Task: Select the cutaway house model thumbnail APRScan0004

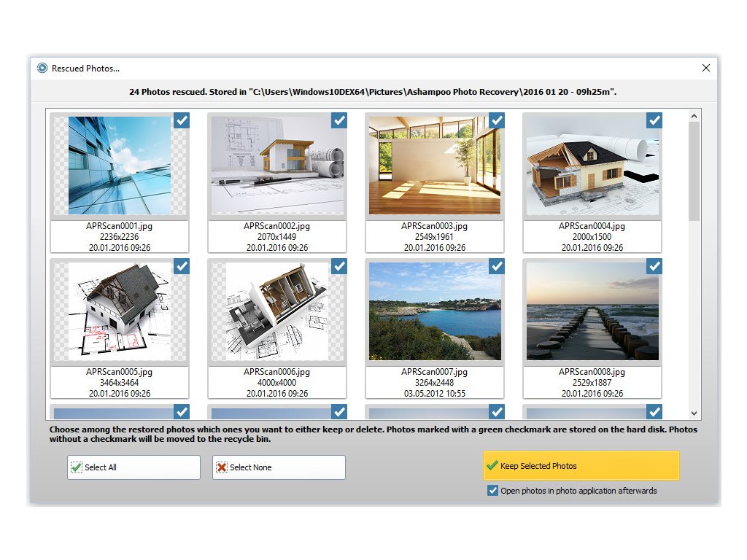Action: 592,166
